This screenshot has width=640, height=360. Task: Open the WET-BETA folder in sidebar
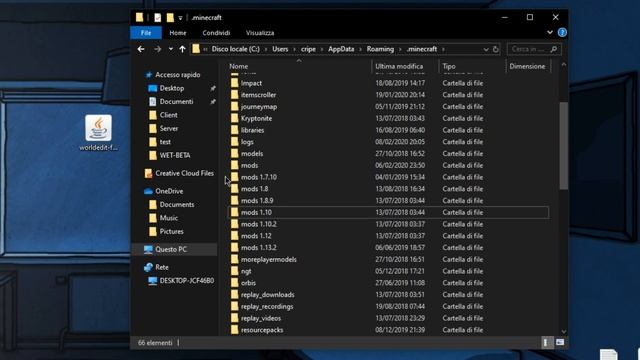pos(175,156)
